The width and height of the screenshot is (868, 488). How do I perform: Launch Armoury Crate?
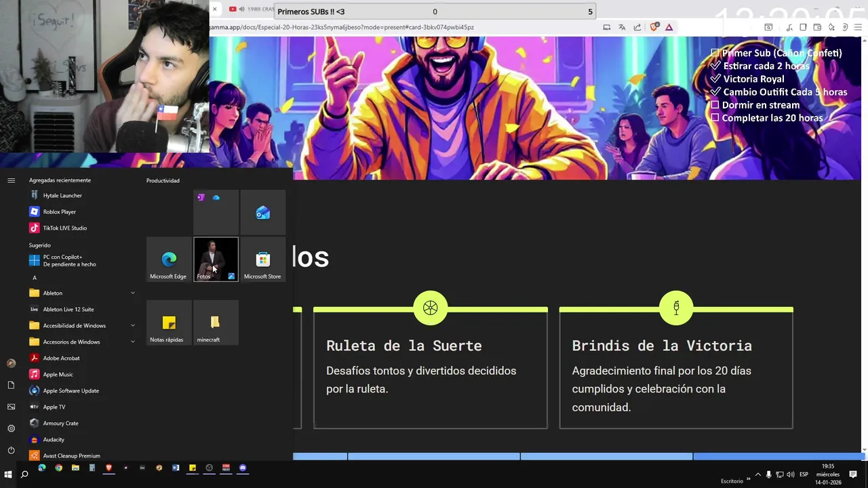81,423
